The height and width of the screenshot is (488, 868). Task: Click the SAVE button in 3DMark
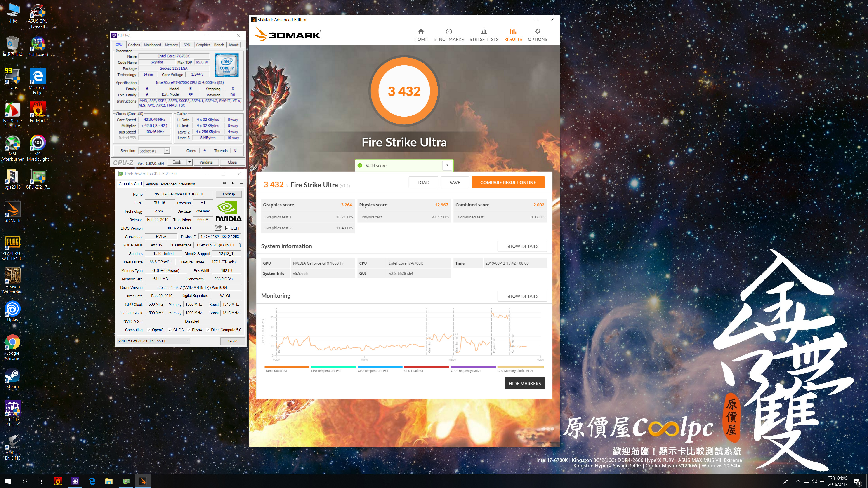click(x=455, y=183)
